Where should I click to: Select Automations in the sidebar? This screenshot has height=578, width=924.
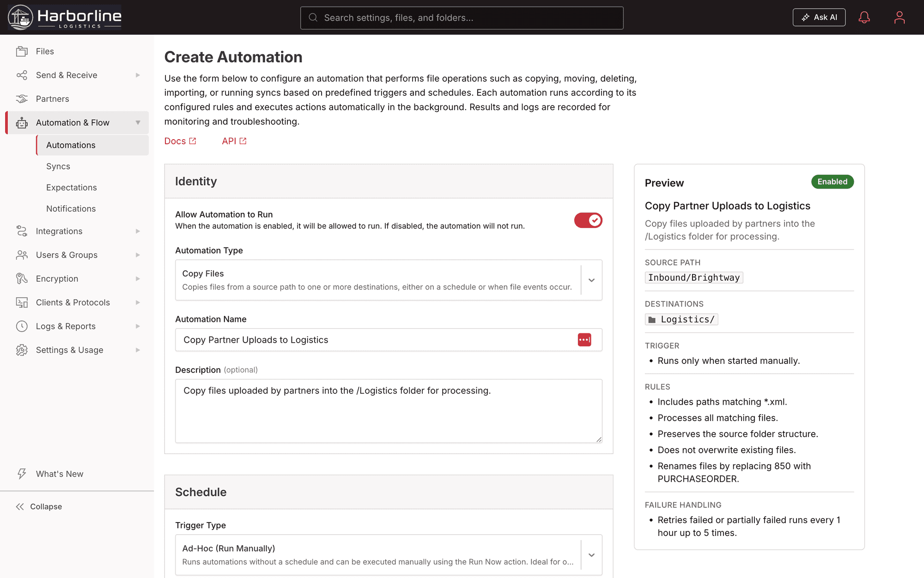click(92, 145)
